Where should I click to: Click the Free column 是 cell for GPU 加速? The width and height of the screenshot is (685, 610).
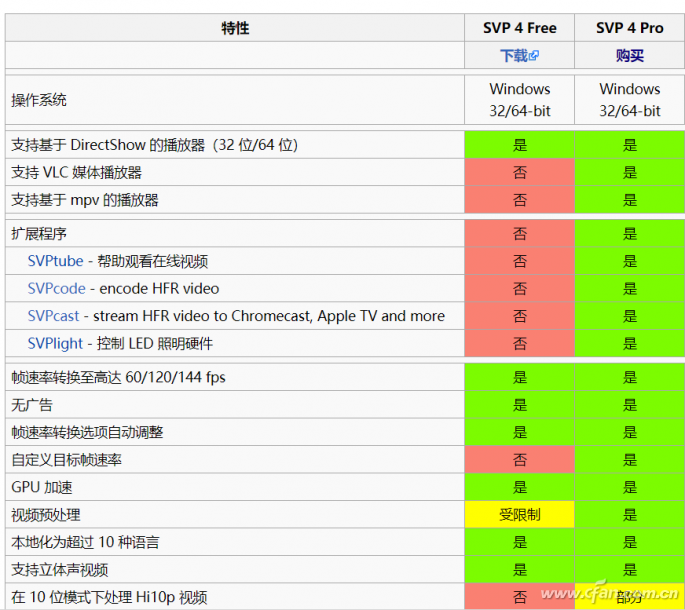coord(519,487)
